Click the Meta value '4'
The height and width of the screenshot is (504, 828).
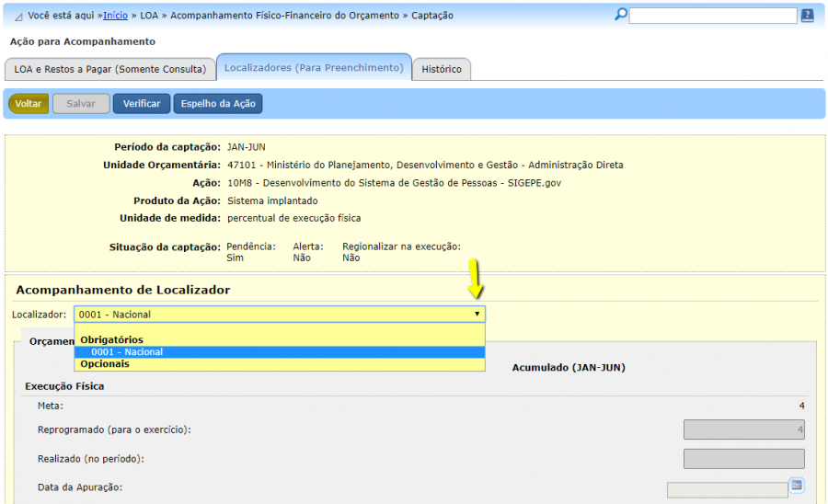(801, 406)
